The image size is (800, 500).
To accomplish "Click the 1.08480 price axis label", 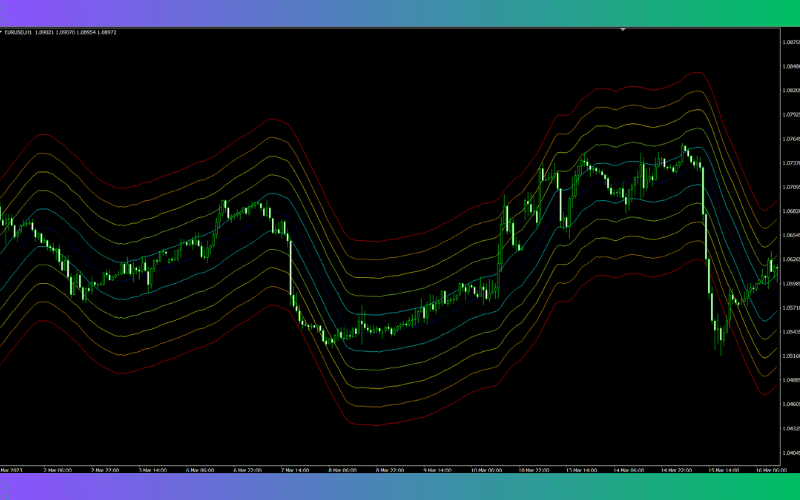I will [x=788, y=66].
